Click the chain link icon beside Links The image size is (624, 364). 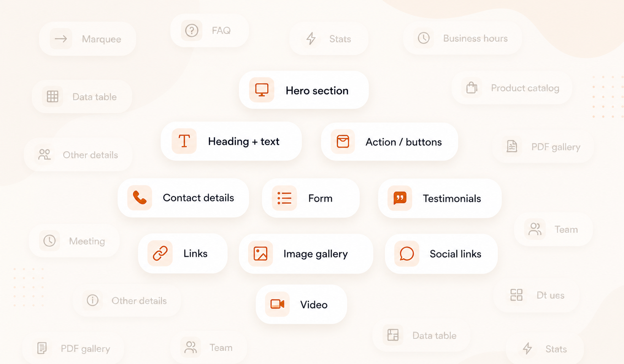coord(160,253)
